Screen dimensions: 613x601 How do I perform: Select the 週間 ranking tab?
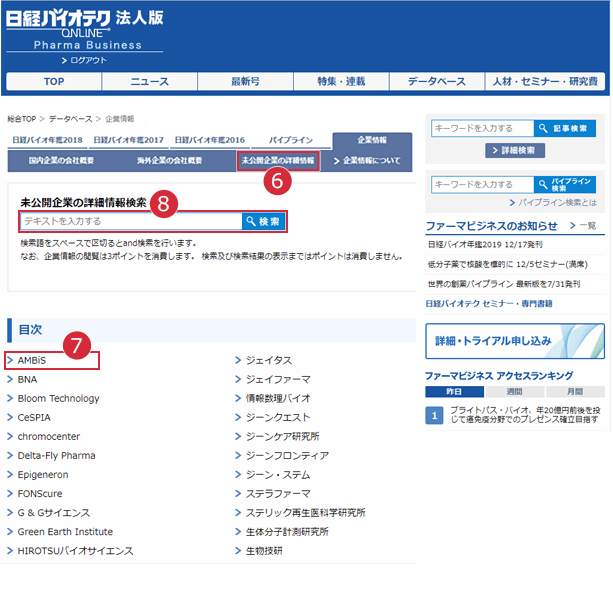pyautogui.click(x=515, y=391)
